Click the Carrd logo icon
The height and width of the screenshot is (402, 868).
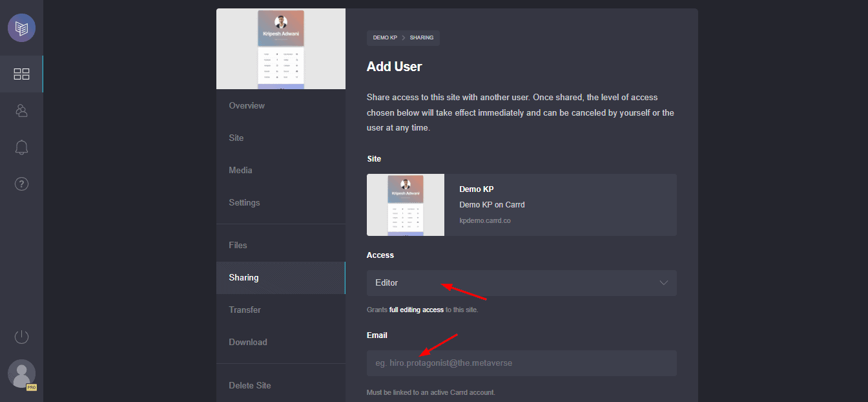pyautogui.click(x=21, y=28)
